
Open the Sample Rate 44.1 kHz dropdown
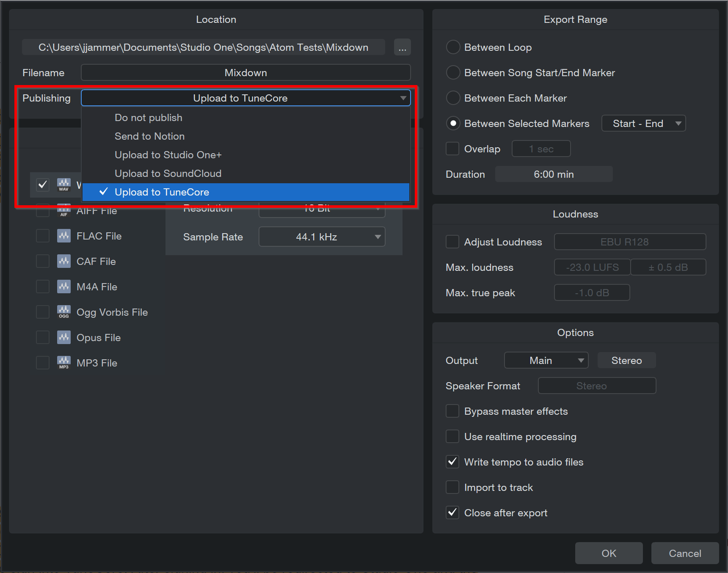322,237
